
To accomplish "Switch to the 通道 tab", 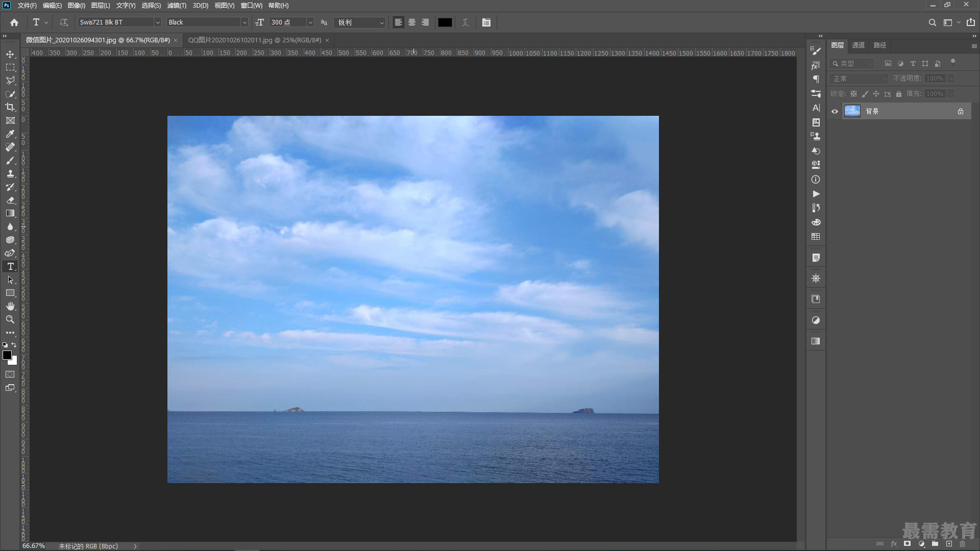I will [859, 45].
